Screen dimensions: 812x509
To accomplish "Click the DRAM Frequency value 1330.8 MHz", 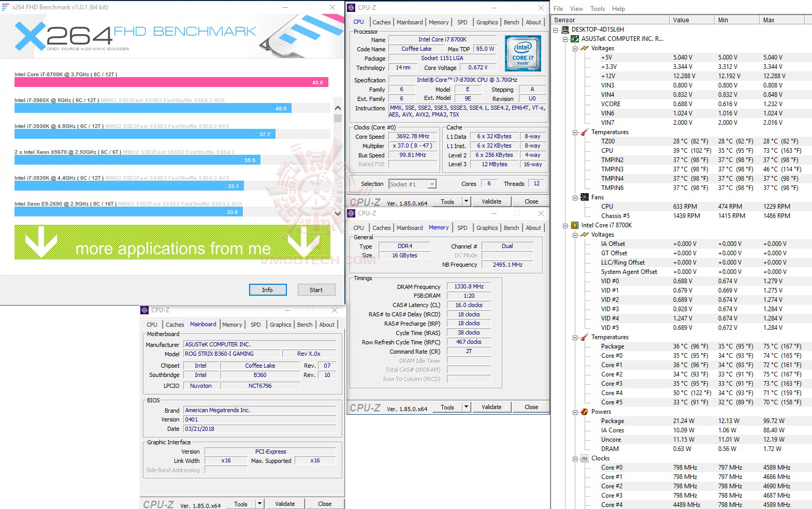I will (x=469, y=286).
